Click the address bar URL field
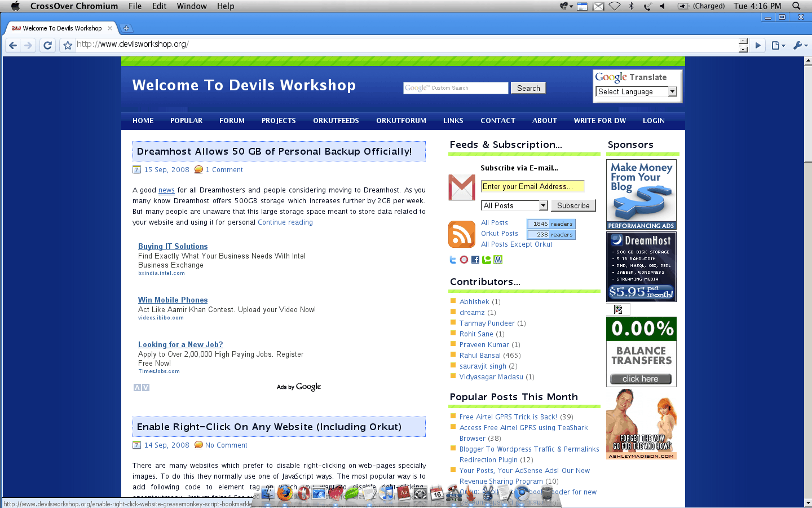This screenshot has width=812, height=508. coord(406,44)
